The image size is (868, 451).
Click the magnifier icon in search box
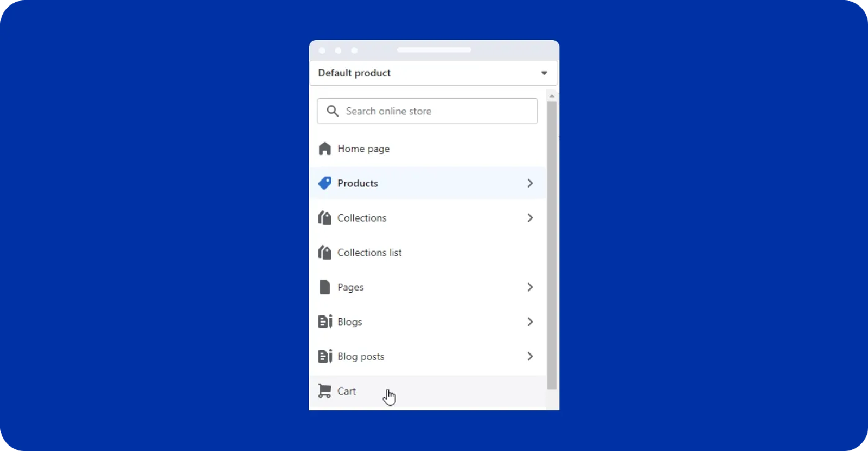click(x=333, y=111)
